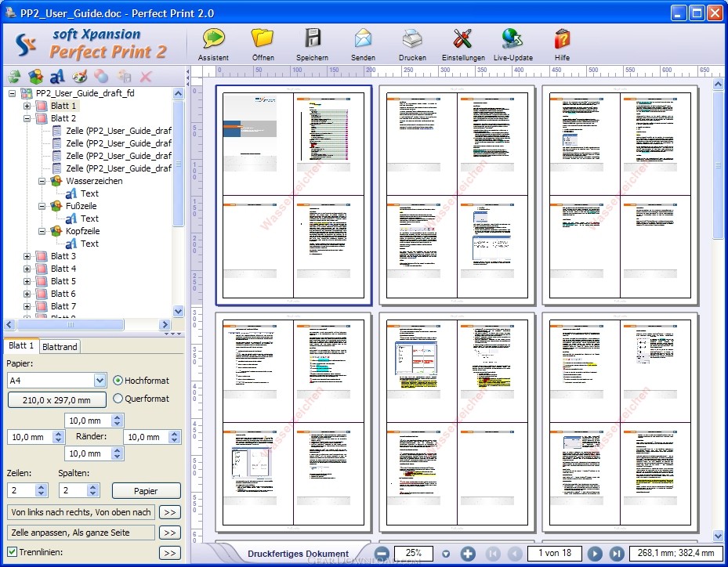Click the shapes insert object icon

tap(35, 77)
